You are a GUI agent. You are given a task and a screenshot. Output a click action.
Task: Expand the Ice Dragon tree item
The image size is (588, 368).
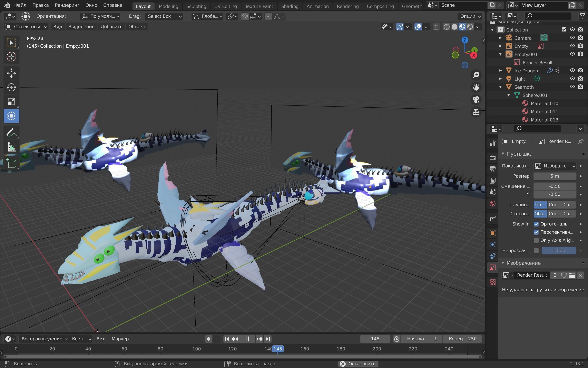point(500,71)
